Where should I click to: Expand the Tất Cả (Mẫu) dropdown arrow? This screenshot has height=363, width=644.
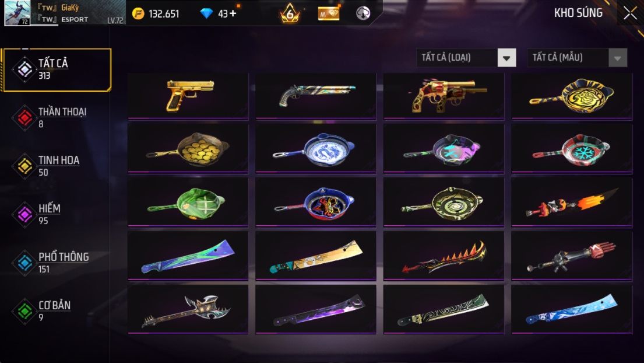pyautogui.click(x=617, y=58)
